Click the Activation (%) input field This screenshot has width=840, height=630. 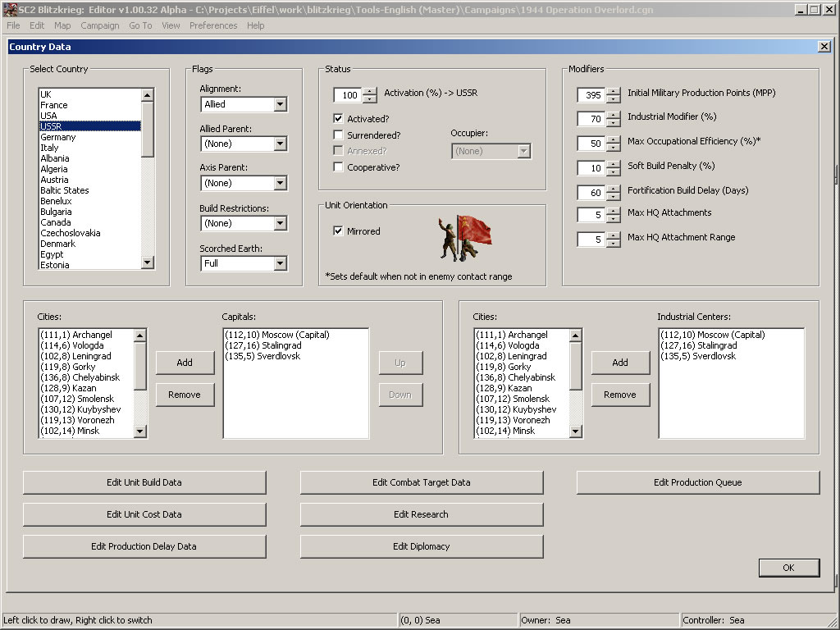point(348,95)
